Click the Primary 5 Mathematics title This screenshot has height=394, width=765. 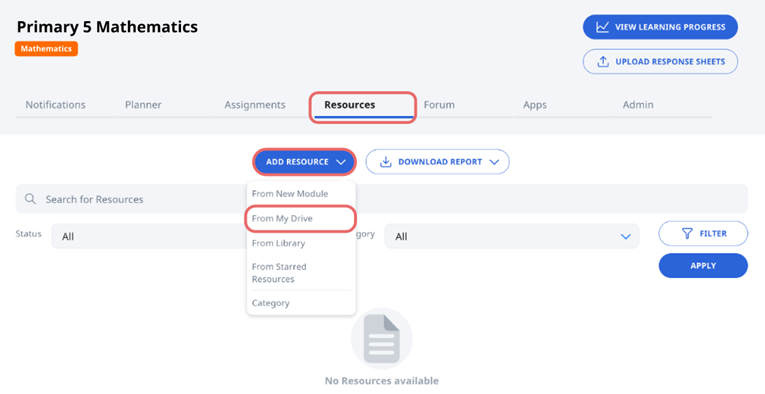click(x=107, y=27)
